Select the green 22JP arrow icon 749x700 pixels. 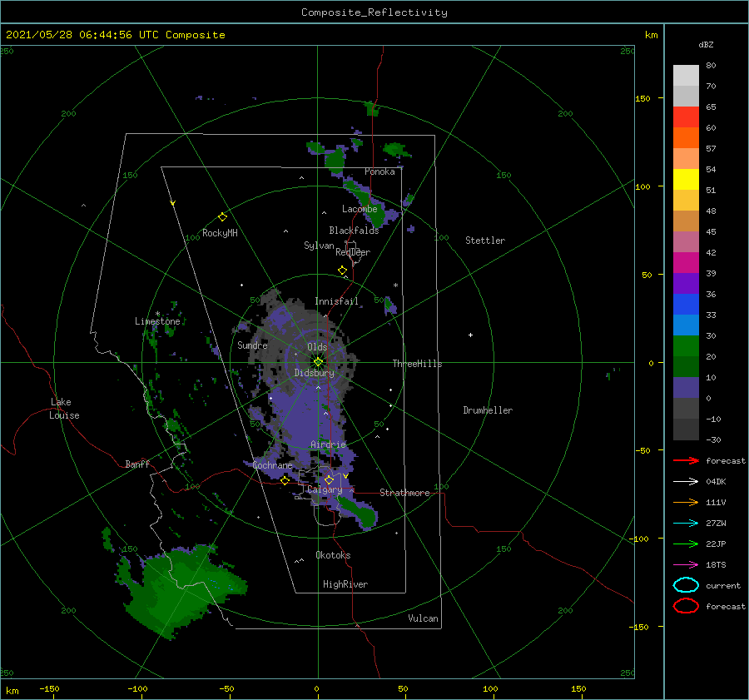[686, 544]
